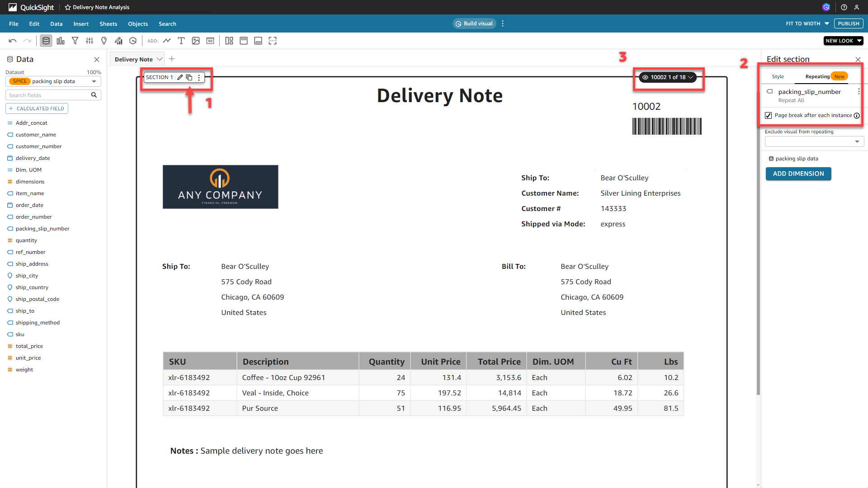
Task: Toggle the Build visual button
Action: point(474,23)
